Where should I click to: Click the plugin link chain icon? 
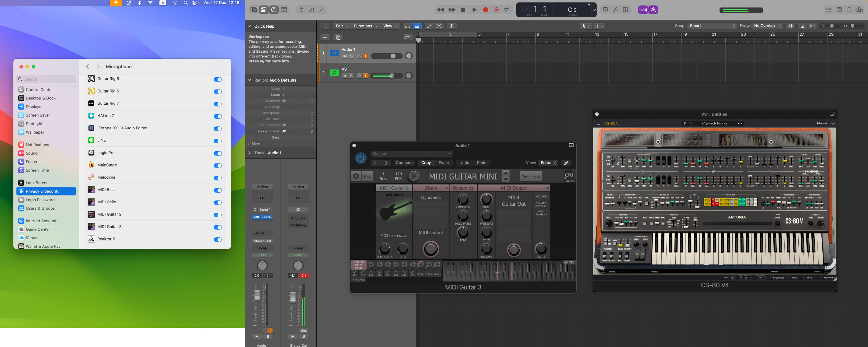click(566, 163)
